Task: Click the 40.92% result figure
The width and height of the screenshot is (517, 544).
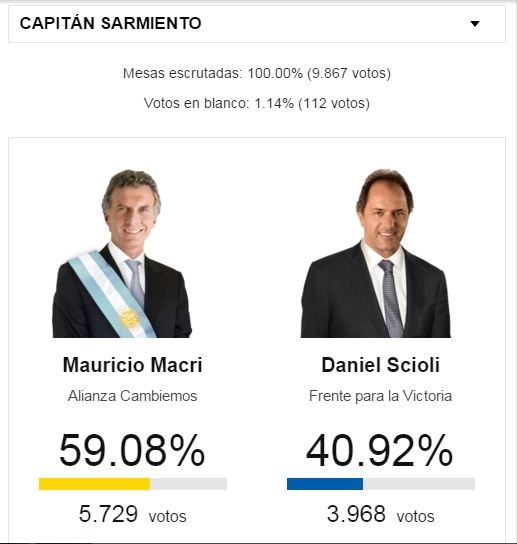Action: (x=380, y=450)
